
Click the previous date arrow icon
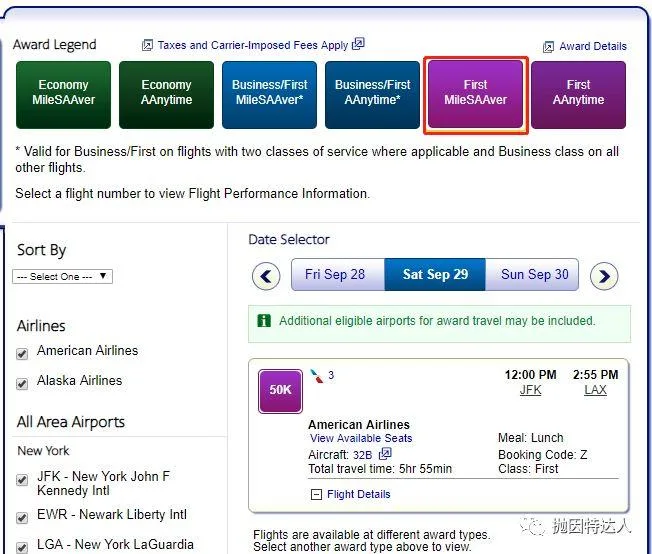tap(266, 276)
